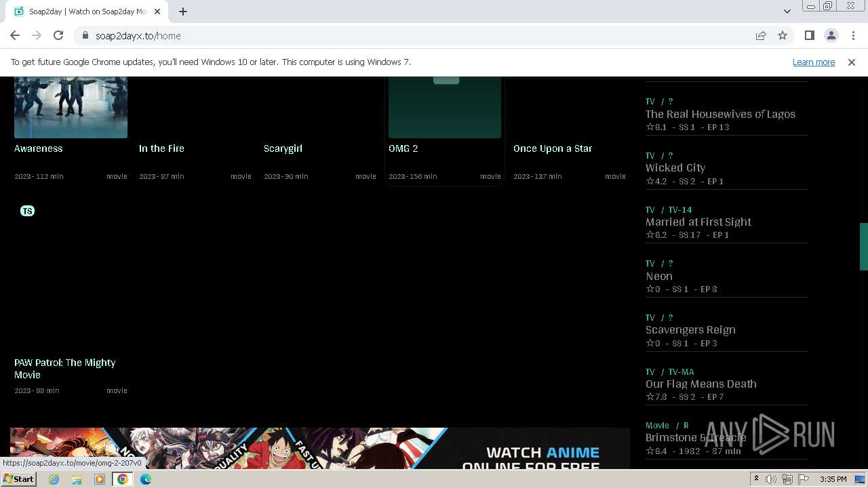The height and width of the screenshot is (488, 868).
Task: Click the browser forward arrow
Action: tap(37, 36)
